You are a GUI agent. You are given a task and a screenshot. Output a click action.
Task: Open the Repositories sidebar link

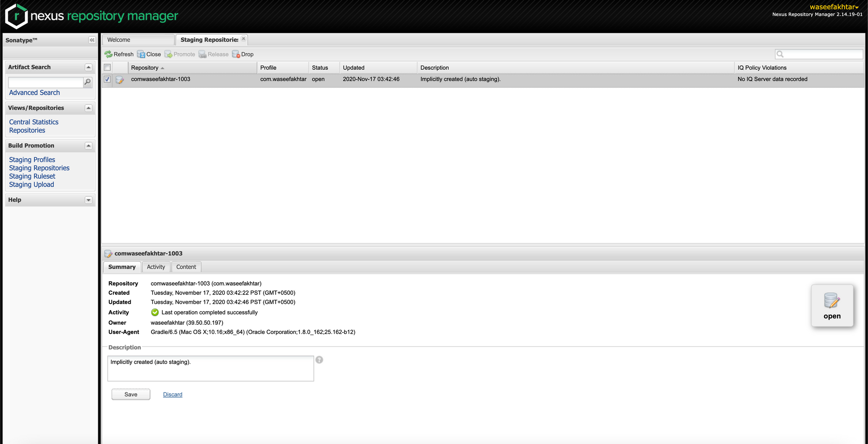[27, 131]
